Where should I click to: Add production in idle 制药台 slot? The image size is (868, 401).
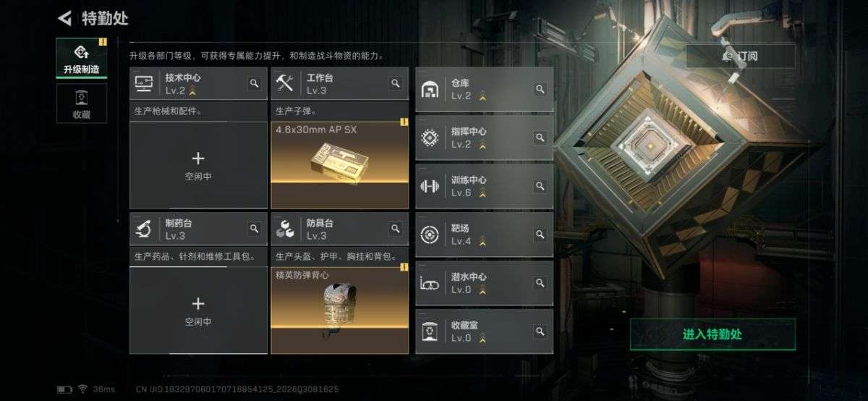click(198, 310)
